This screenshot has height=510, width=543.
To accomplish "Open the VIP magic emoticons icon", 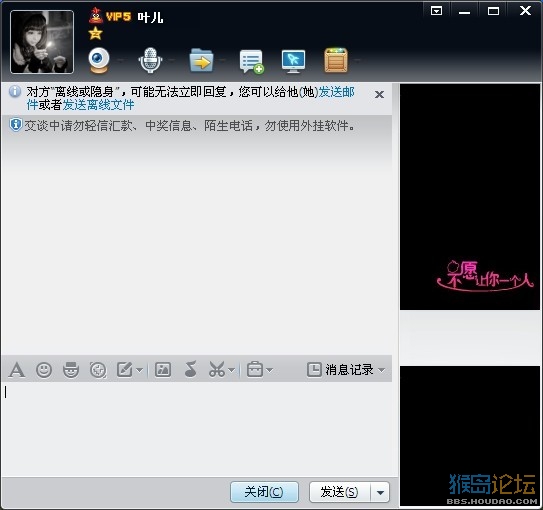I will click(71, 370).
